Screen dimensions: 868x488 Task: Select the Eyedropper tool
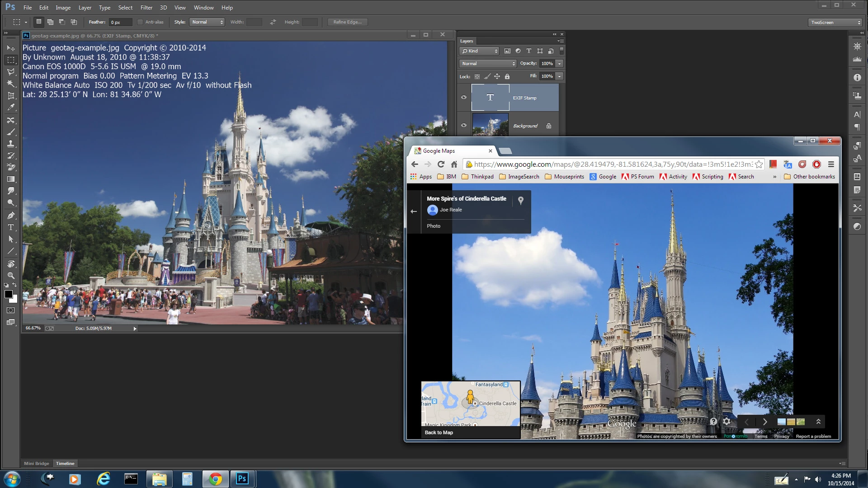coord(11,108)
